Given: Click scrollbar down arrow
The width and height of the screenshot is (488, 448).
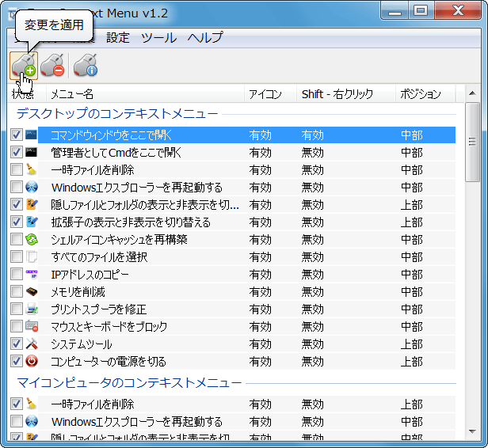Looking at the screenshot, I should [x=472, y=431].
